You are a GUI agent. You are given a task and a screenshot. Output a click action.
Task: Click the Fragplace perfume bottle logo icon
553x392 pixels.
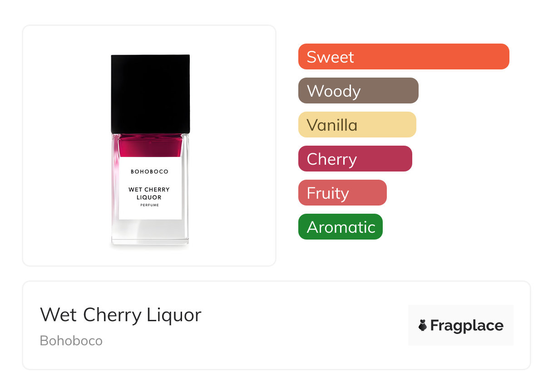tap(423, 325)
